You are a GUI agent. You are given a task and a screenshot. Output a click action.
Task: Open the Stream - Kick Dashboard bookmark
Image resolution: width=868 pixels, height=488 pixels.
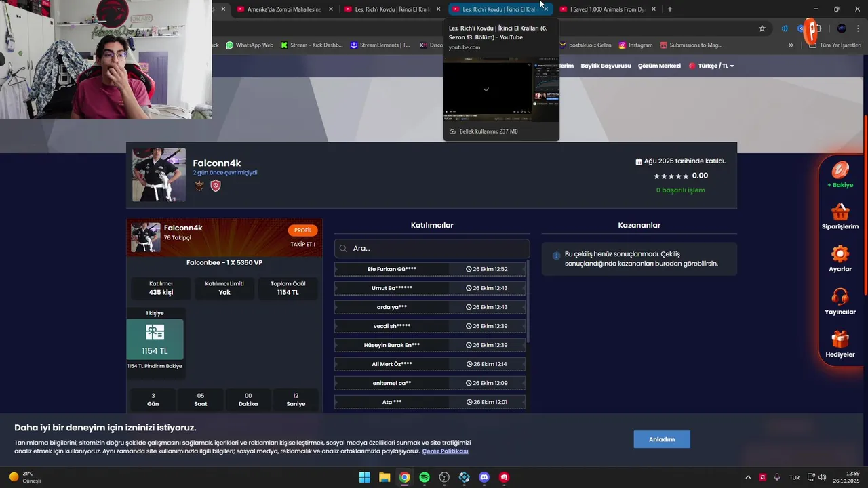pyautogui.click(x=311, y=45)
